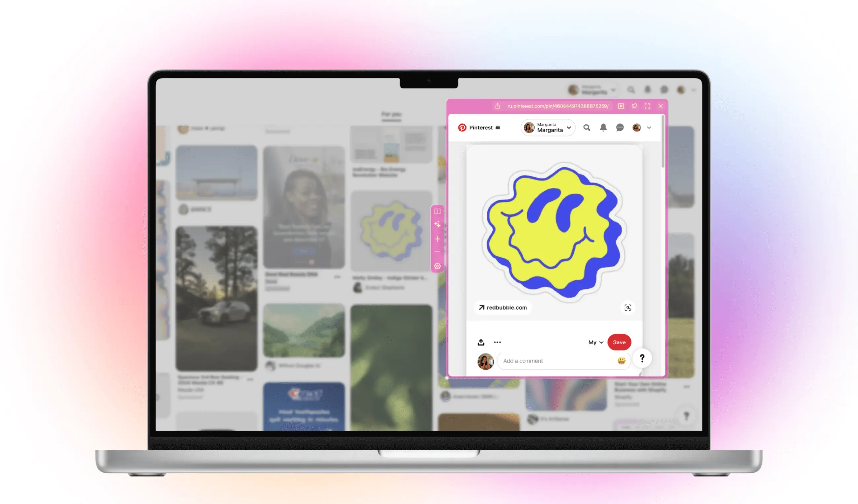Click the Pinterest notifications bell icon
This screenshot has height=504, width=858.
click(x=604, y=127)
